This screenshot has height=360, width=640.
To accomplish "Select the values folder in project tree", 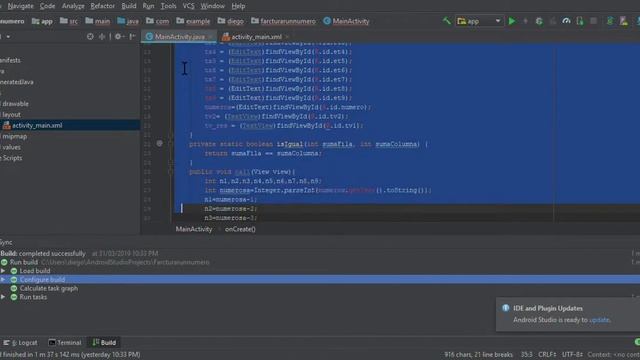I will pyautogui.click(x=11, y=147).
